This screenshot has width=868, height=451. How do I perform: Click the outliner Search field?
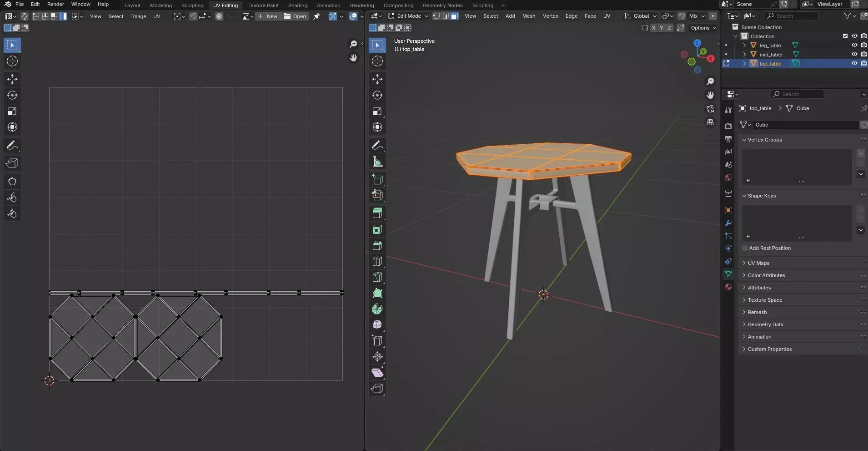click(791, 16)
